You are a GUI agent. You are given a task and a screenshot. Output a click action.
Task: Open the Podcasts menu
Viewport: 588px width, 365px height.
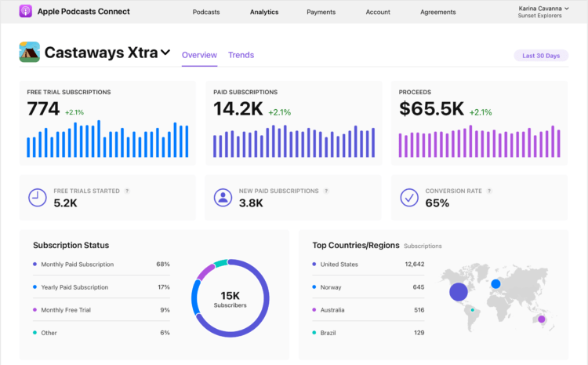point(206,12)
